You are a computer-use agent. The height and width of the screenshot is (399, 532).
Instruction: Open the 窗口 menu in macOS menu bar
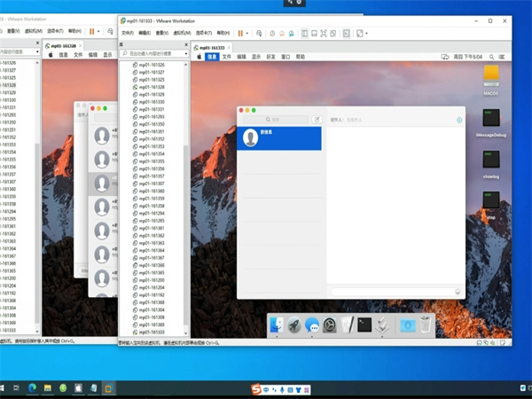point(286,56)
